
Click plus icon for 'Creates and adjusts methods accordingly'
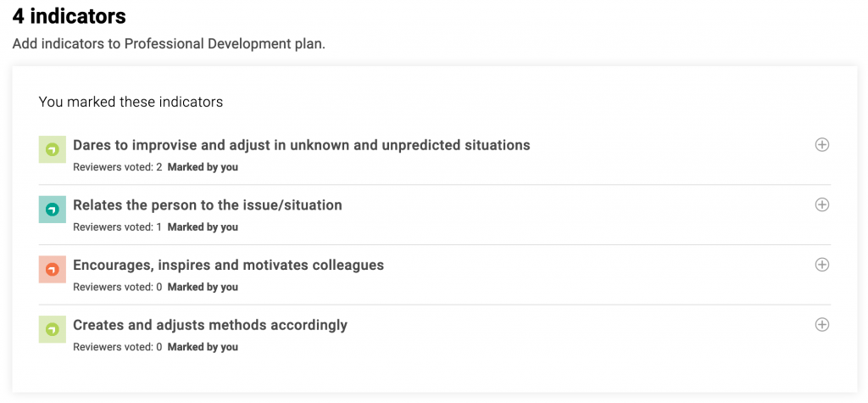click(821, 325)
